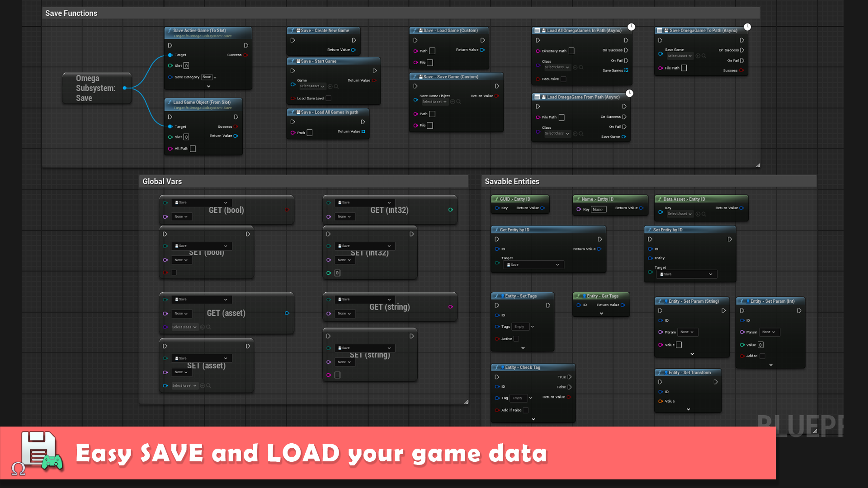Open the Select Class dropdown in GET (asset) node
Image resolution: width=868 pixels, height=488 pixels.
(x=184, y=327)
